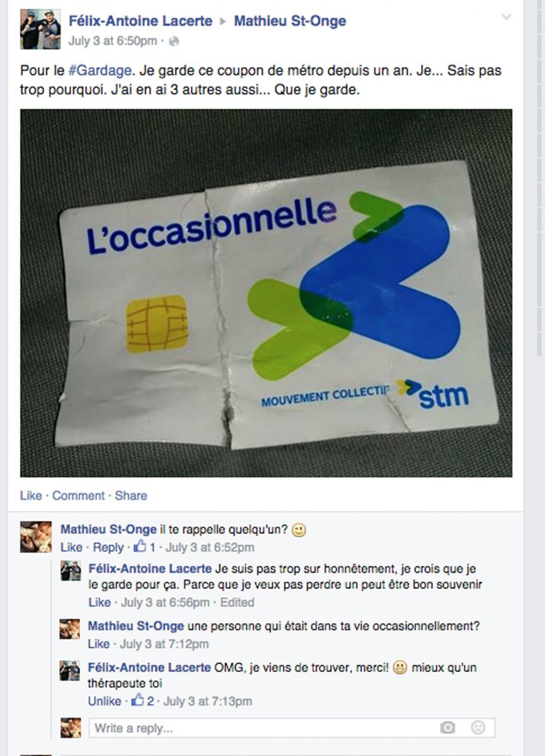Open Mathieu St-Onge profile in post header
545x756 pixels.
[290, 21]
